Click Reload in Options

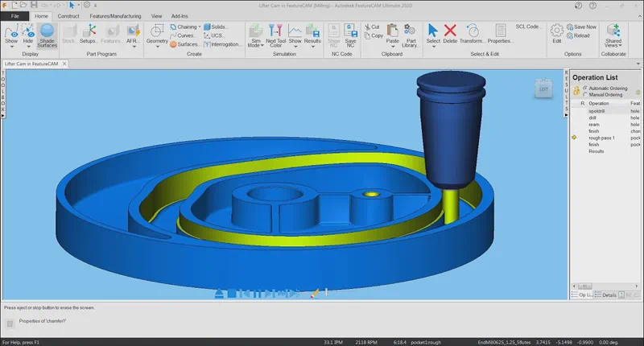pos(578,35)
